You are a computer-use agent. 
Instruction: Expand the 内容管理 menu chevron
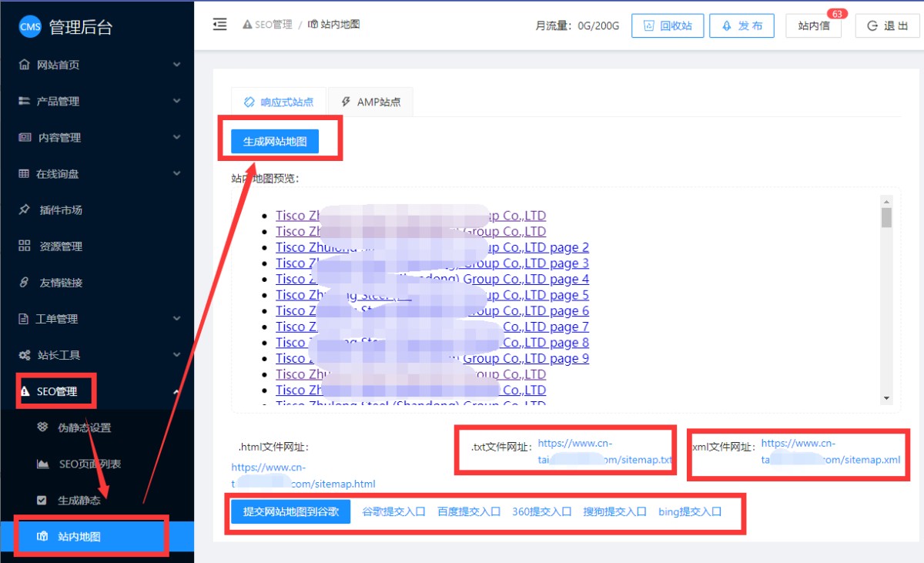pyautogui.click(x=176, y=137)
